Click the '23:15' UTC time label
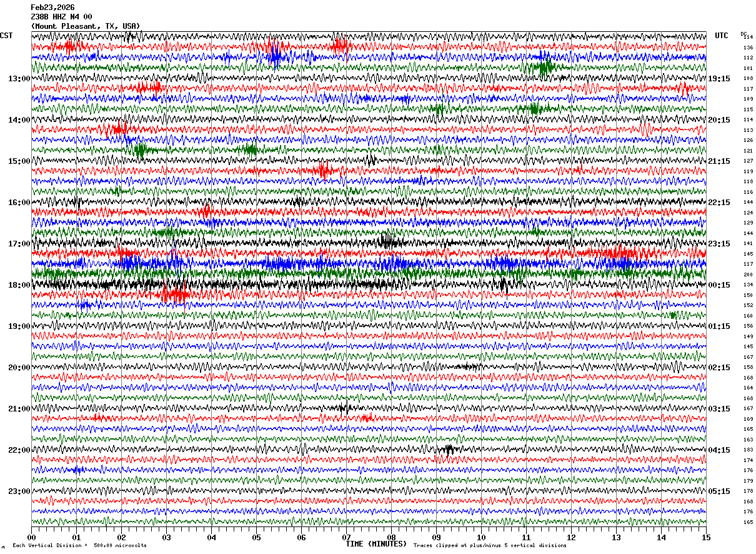 (x=719, y=244)
